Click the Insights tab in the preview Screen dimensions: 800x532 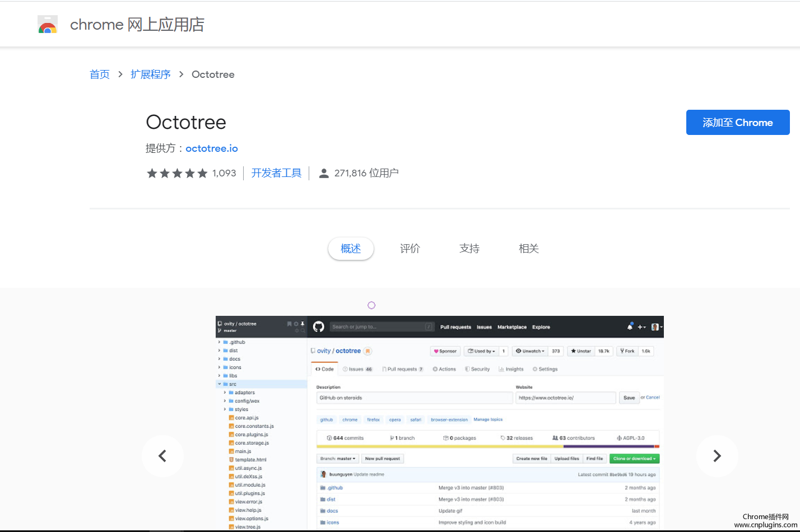pos(511,369)
